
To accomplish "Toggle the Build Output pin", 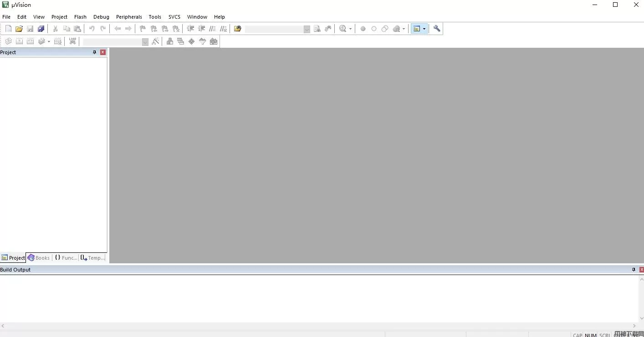I will [634, 270].
